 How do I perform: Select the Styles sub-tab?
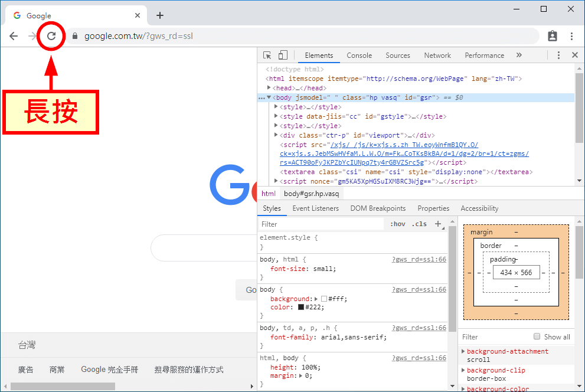coord(272,208)
